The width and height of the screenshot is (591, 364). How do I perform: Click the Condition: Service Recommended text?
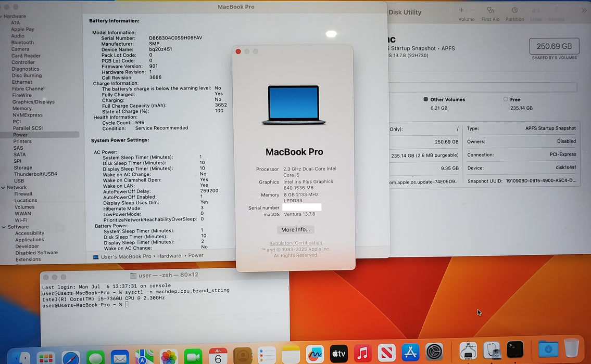(x=145, y=128)
